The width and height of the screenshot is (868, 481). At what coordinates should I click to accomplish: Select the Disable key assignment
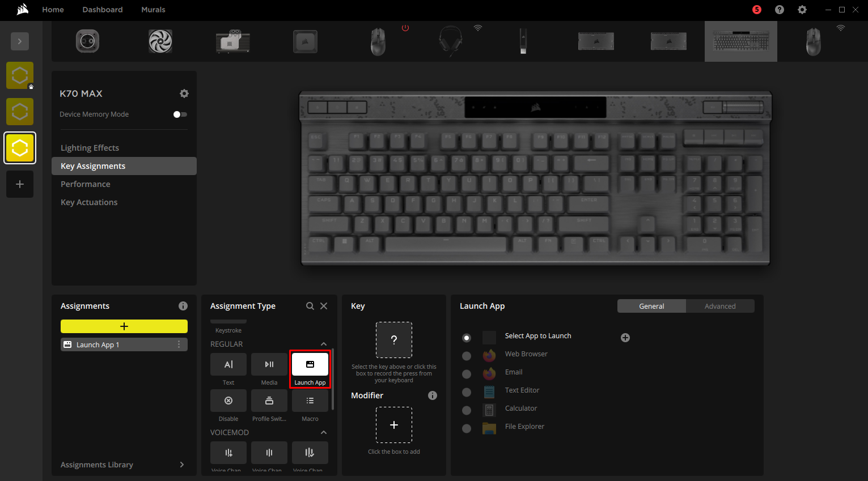228,401
